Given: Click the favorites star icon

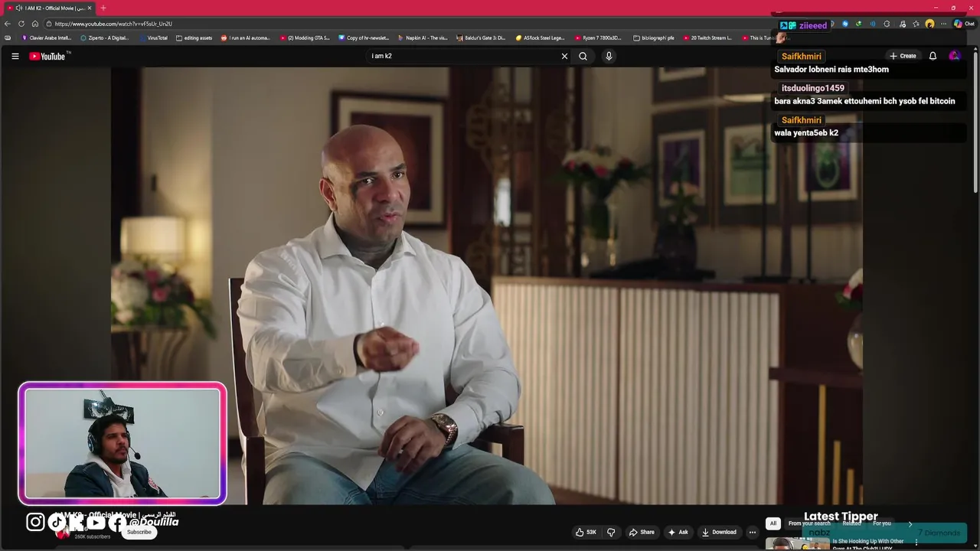Looking at the screenshot, I should click(x=916, y=24).
